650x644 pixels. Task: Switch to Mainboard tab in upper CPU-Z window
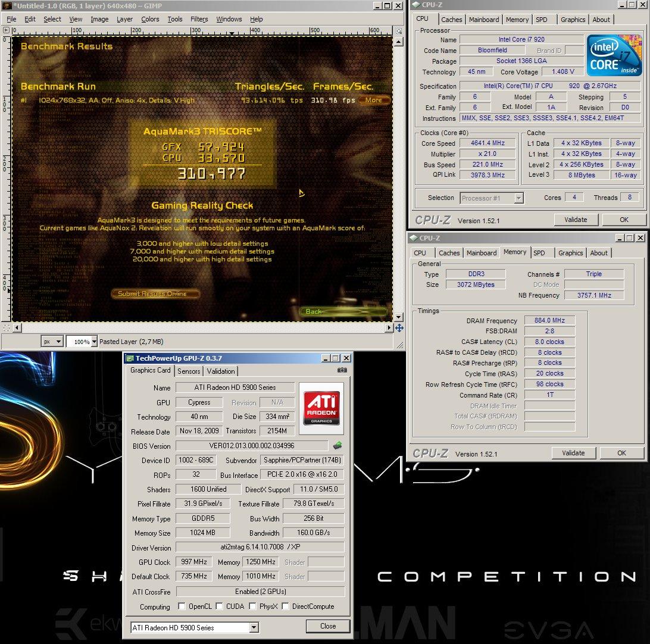pos(484,20)
